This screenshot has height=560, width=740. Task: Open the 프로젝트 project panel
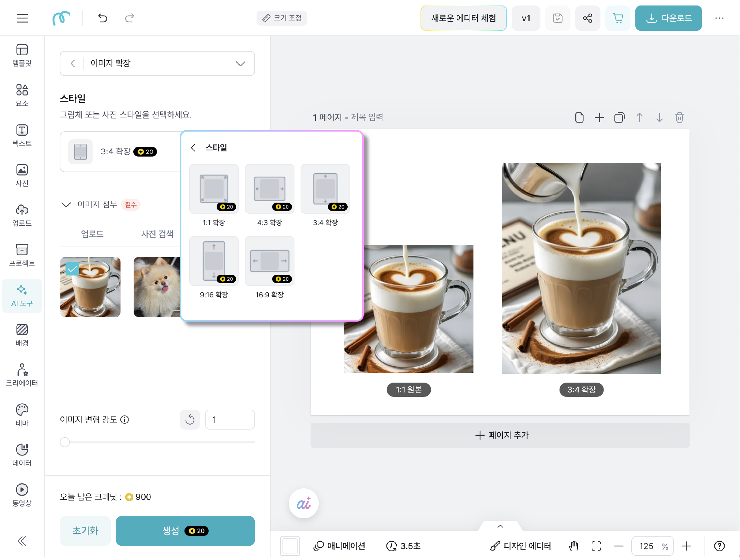[22, 255]
